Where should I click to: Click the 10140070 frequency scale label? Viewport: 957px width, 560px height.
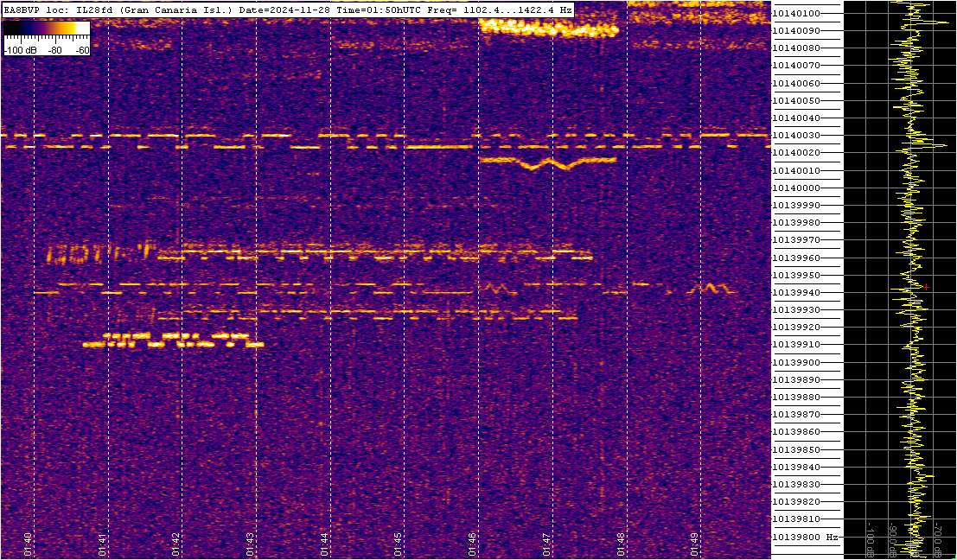796,66
